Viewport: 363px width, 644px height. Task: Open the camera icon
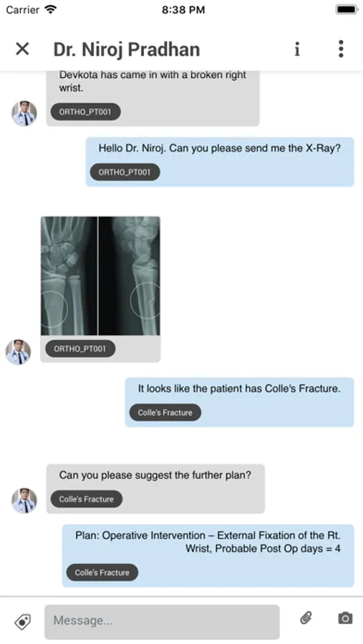click(345, 618)
